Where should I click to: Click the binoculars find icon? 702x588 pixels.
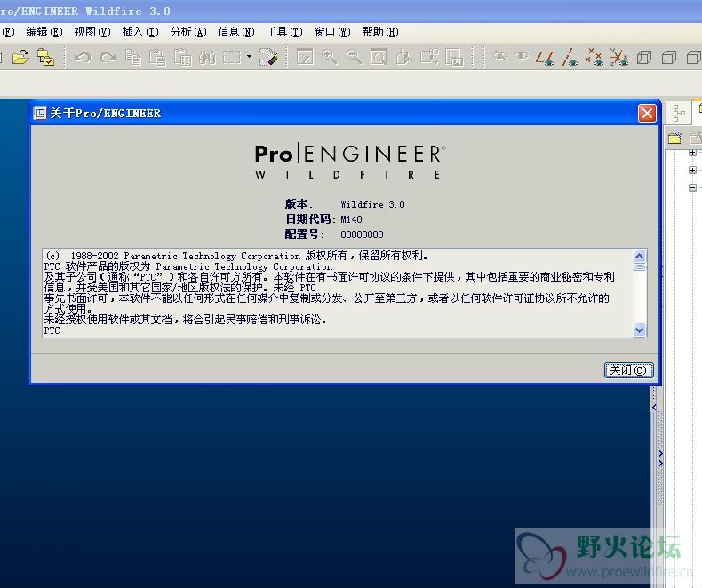(x=207, y=57)
